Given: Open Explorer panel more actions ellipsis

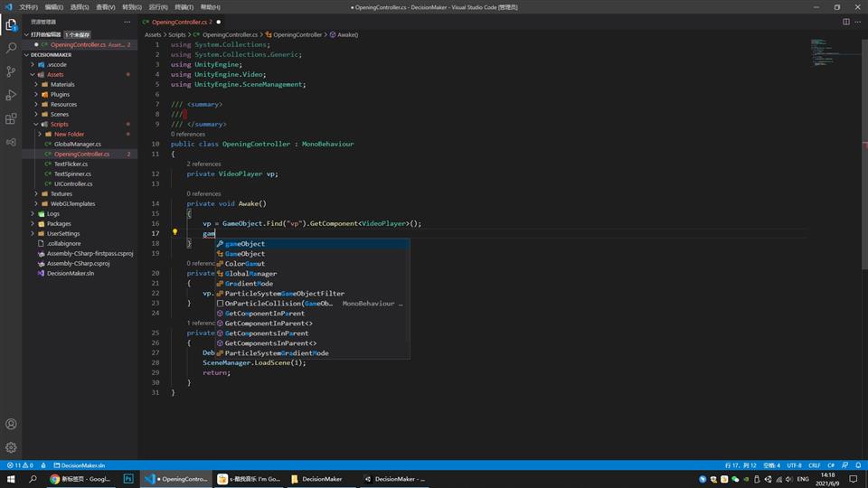Looking at the screenshot, I should [127, 22].
